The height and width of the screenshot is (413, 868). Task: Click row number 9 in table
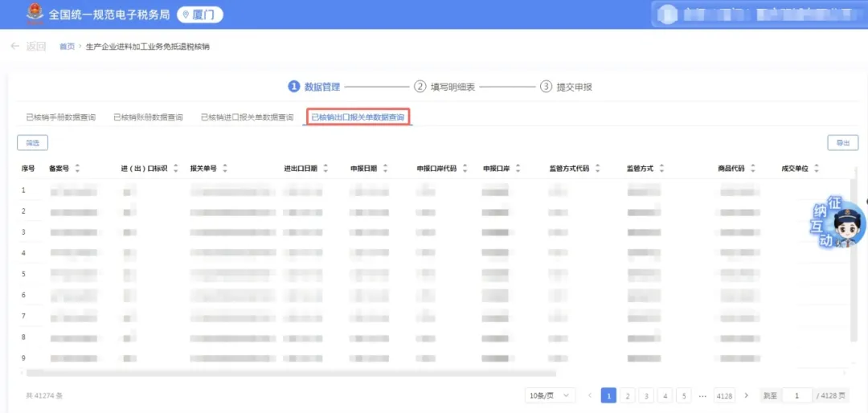tap(24, 358)
